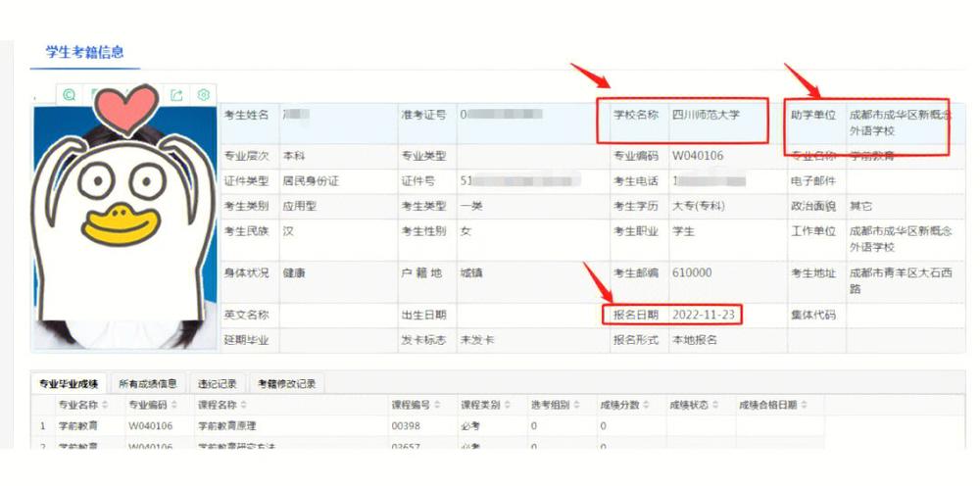Click the 报名形式 value 本地报名
Image resolution: width=980 pixels, height=490 pixels.
click(x=695, y=341)
